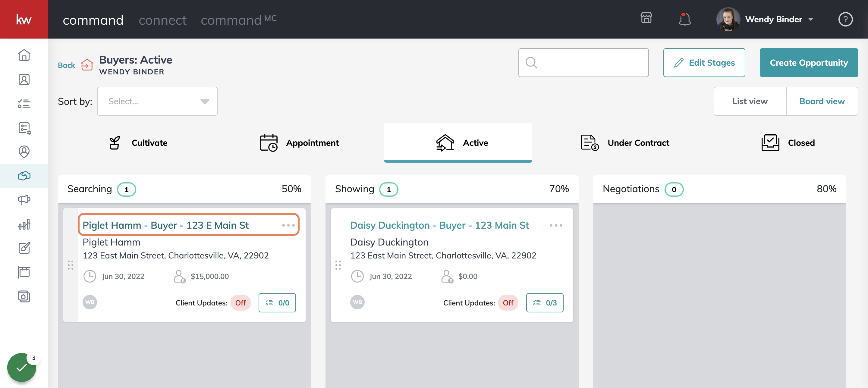868x388 pixels.
Task: Select the Under Contract stage tab
Action: tap(625, 143)
